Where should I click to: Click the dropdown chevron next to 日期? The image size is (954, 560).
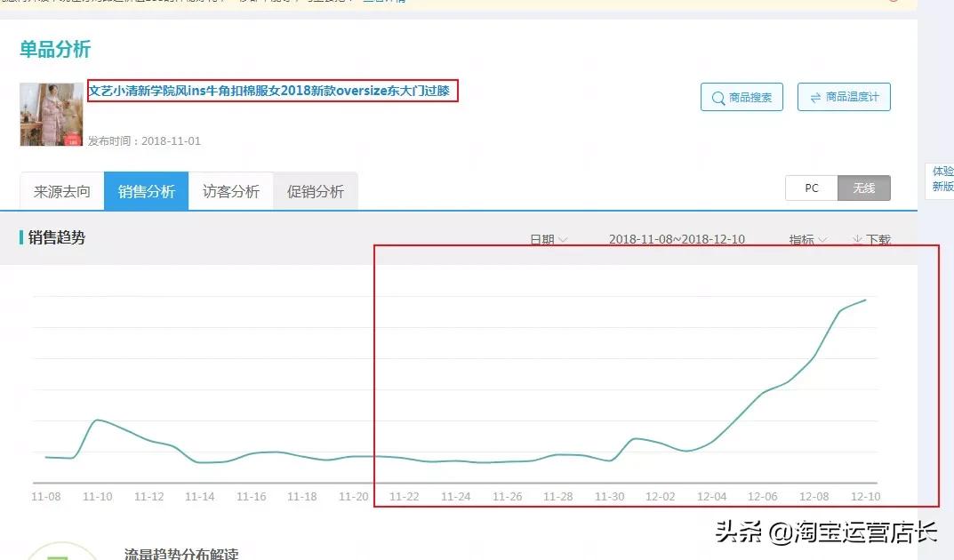tap(564, 239)
